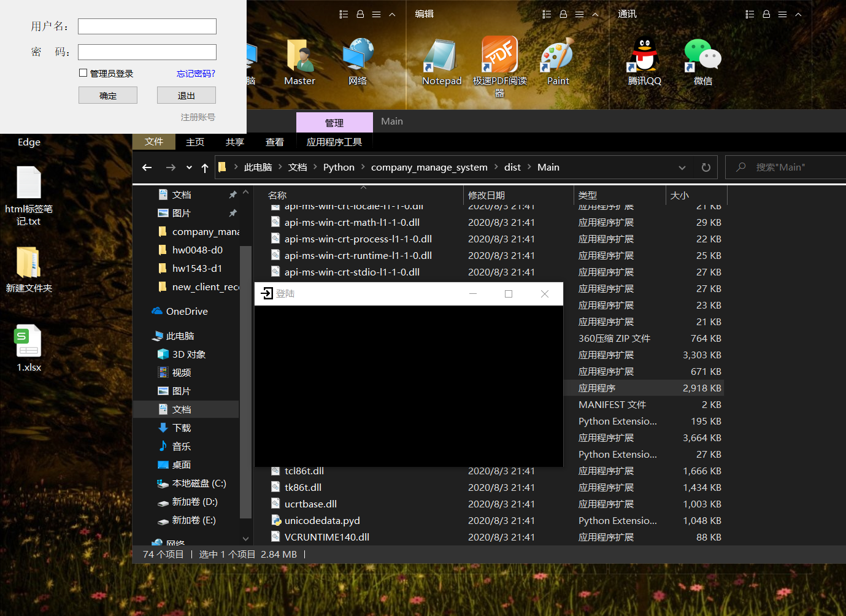The image size is (846, 616).
Task: Expand breadcrumb chevron after dist
Action: [529, 167]
